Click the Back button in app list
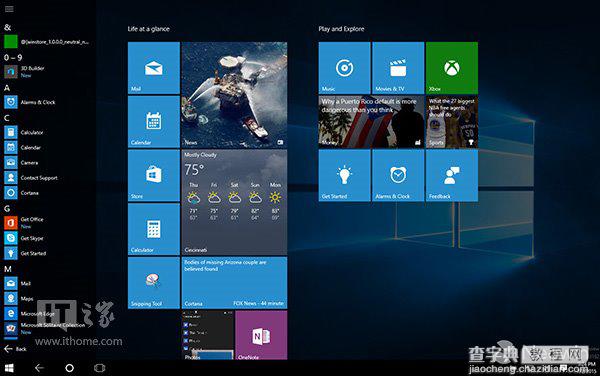600x376 pixels. coord(15,349)
